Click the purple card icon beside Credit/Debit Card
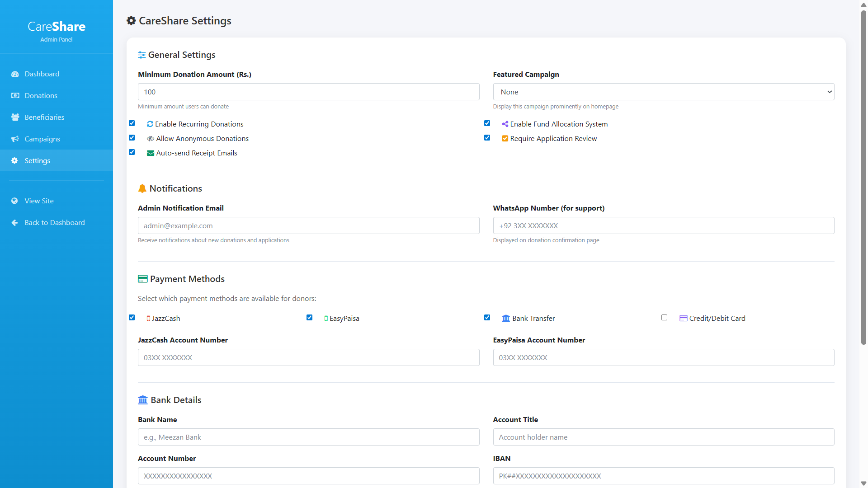 [684, 319]
